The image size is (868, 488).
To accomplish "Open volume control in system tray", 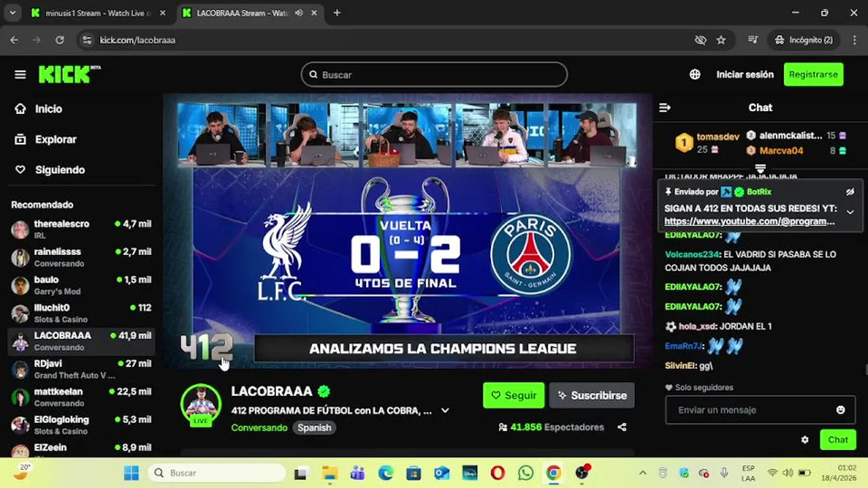I will tap(788, 473).
